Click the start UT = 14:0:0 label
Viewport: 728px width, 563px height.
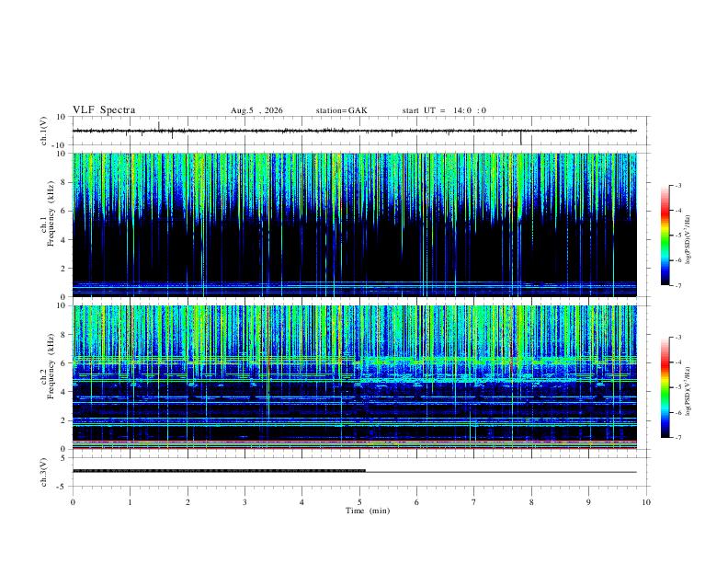[444, 110]
